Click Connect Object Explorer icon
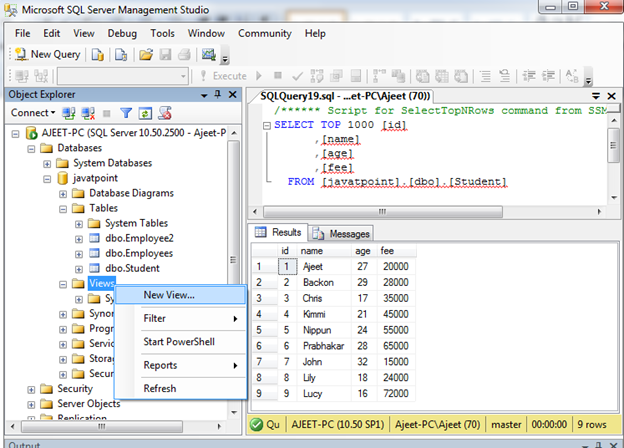The height and width of the screenshot is (448, 624). (x=69, y=113)
